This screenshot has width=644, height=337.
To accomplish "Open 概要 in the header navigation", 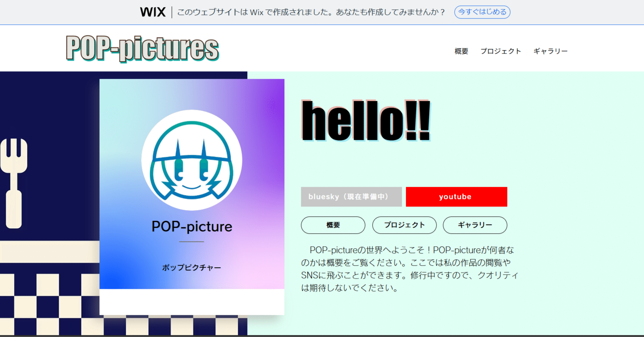I will (461, 51).
